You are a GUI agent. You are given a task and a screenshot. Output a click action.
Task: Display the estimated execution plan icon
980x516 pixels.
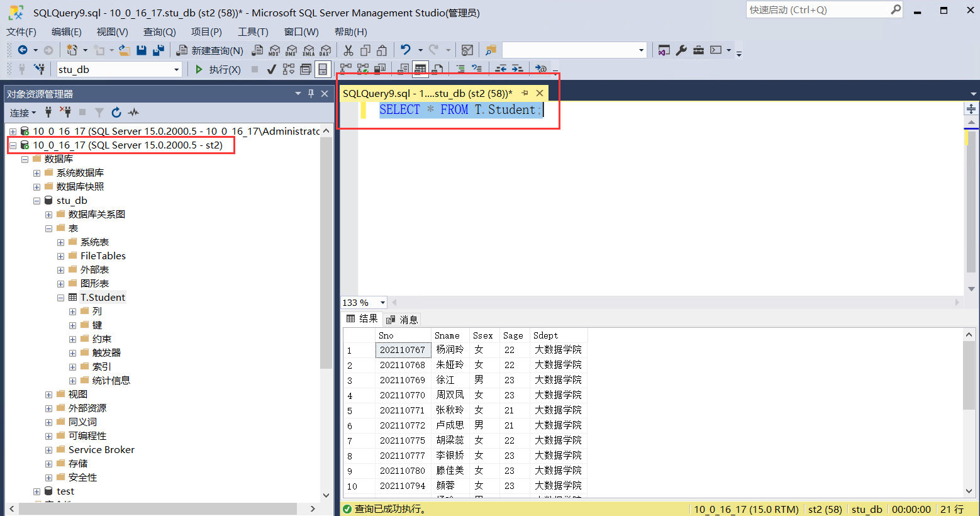289,69
